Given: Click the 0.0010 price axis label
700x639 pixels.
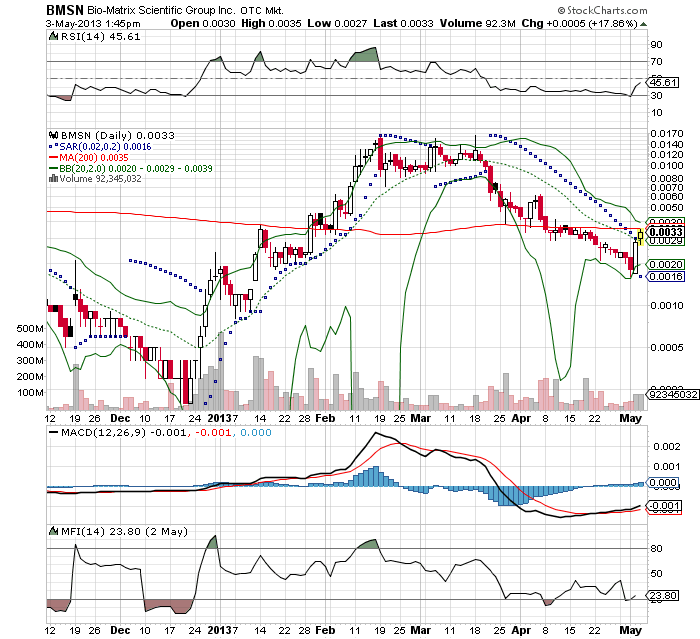Looking at the screenshot, I should coord(667,305).
